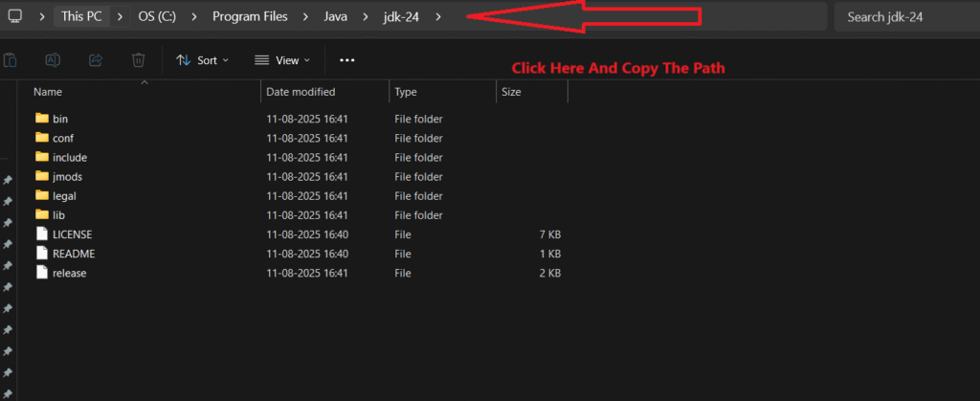Select the README file name
980x401 pixels.
(x=74, y=255)
